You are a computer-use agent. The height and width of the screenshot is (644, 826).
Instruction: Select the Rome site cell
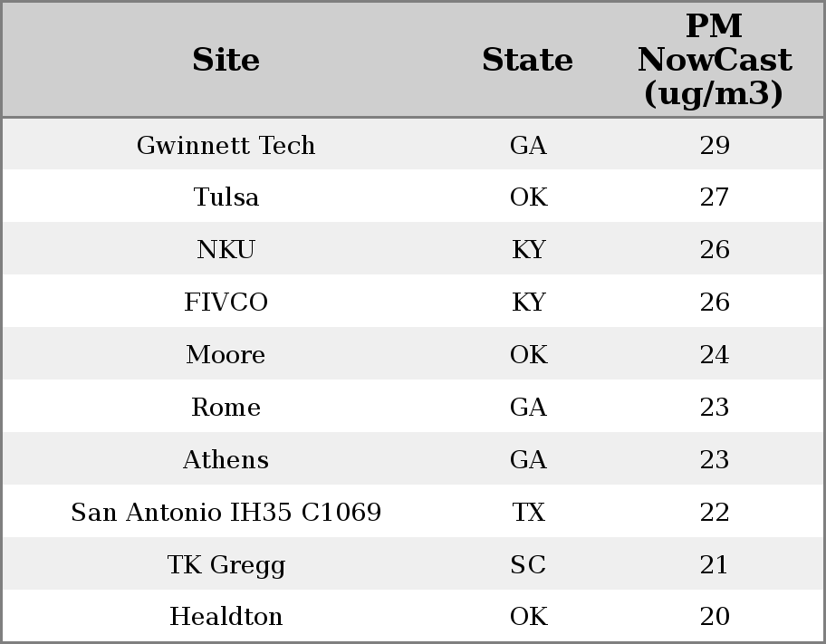pyautogui.click(x=226, y=407)
